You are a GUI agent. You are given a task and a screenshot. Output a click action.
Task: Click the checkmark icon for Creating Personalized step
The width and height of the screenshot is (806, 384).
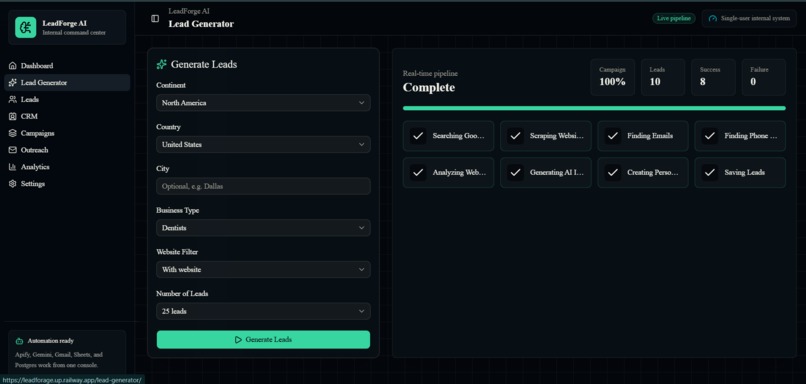click(612, 173)
